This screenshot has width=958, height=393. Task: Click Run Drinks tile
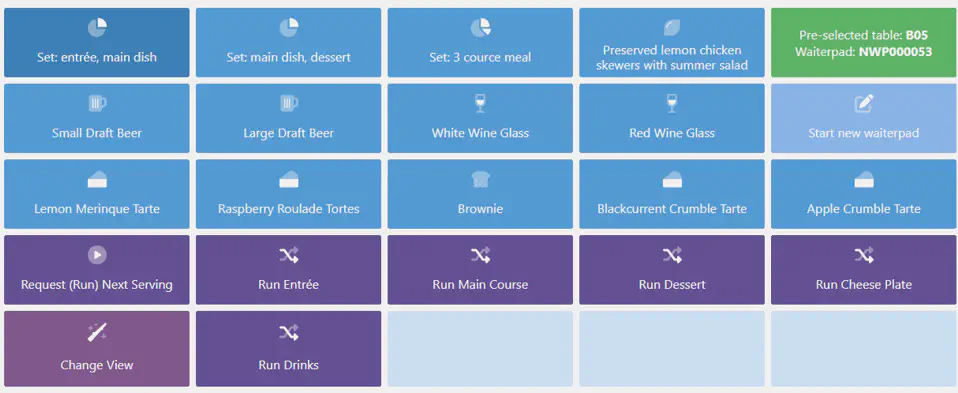[288, 349]
